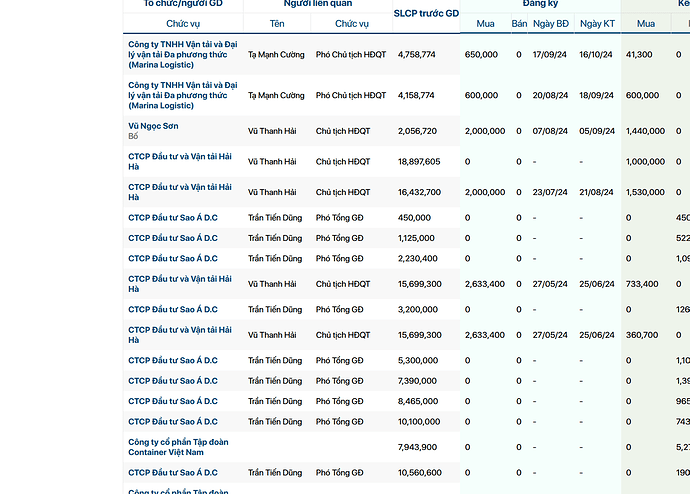The image size is (690, 494).
Task: Open Sao Á D.C link in 10,560,600 row
Action: pos(173,473)
